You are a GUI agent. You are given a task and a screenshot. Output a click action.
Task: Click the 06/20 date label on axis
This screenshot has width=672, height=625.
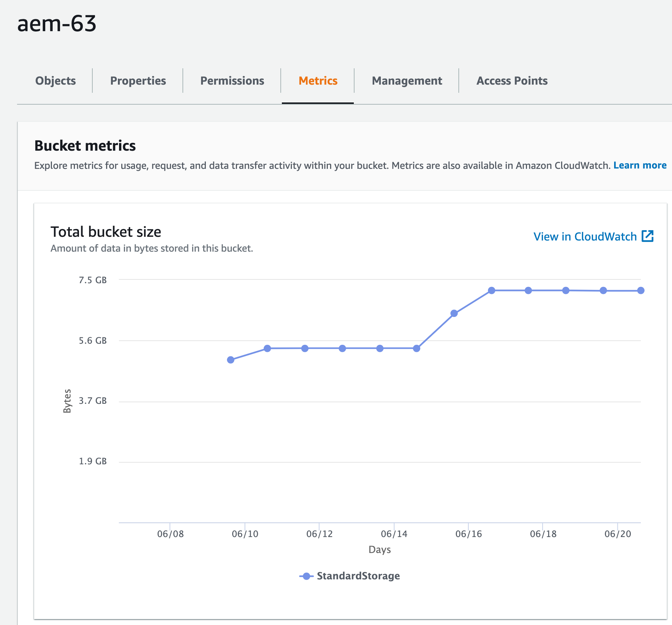(x=617, y=534)
